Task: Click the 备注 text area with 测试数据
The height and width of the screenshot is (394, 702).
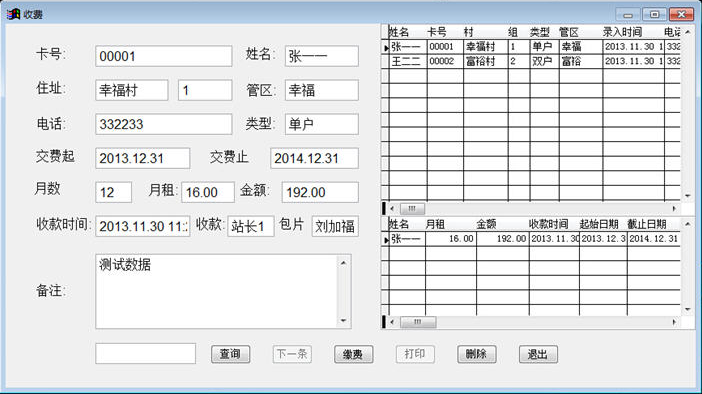Action: point(218,291)
